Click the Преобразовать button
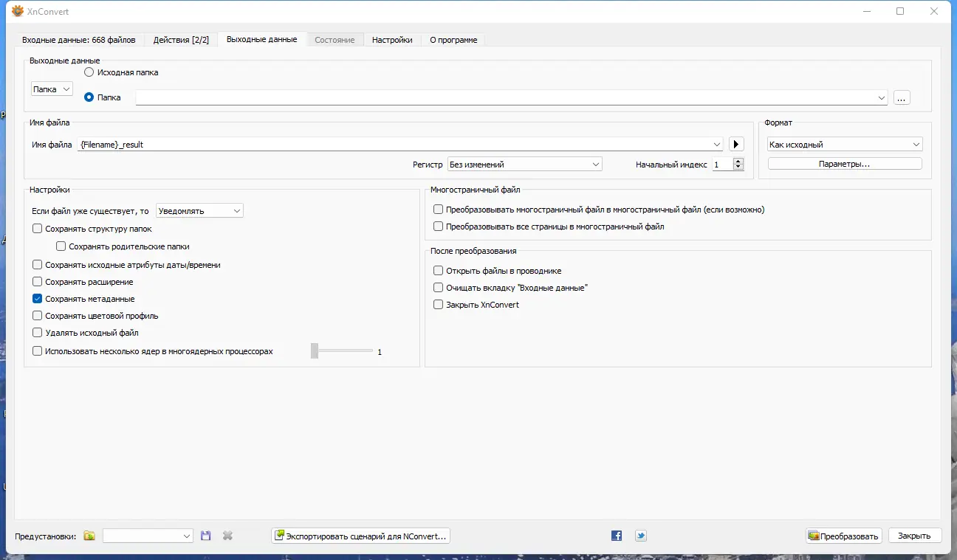The width and height of the screenshot is (957, 560). tap(844, 536)
